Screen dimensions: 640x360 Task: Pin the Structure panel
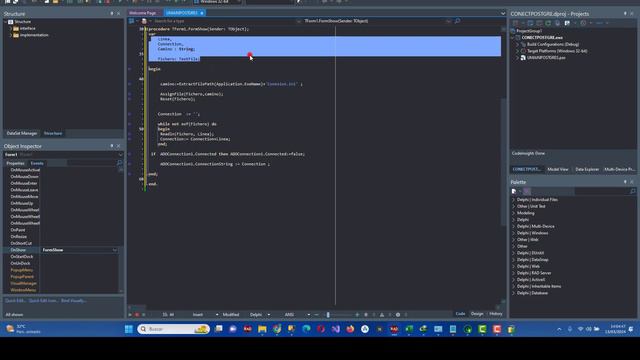(x=112, y=13)
